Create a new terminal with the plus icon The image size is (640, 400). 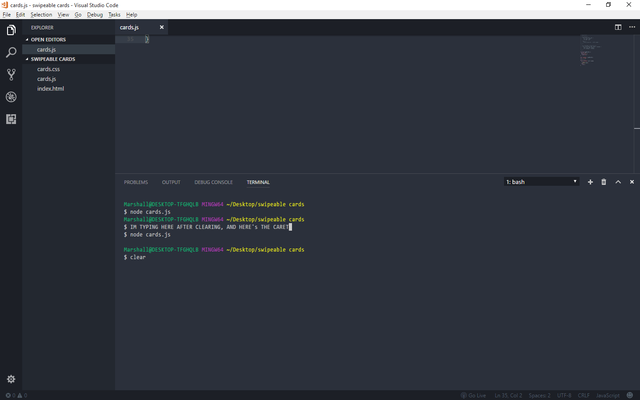(590, 182)
